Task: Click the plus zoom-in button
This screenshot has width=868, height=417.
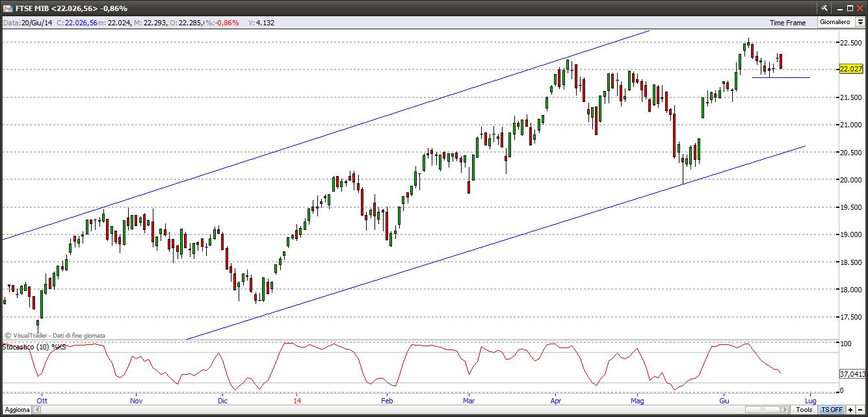Action: click(x=850, y=410)
